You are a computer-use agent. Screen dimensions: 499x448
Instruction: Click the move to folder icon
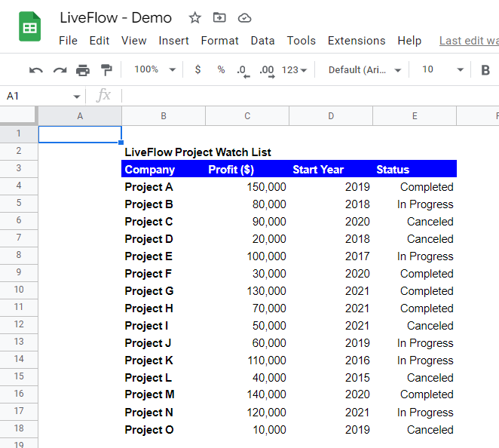point(219,17)
